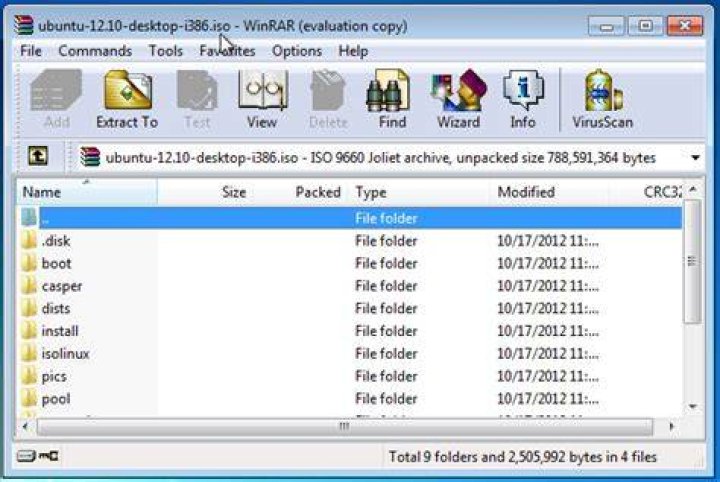Select the pics folder icon

[29, 376]
